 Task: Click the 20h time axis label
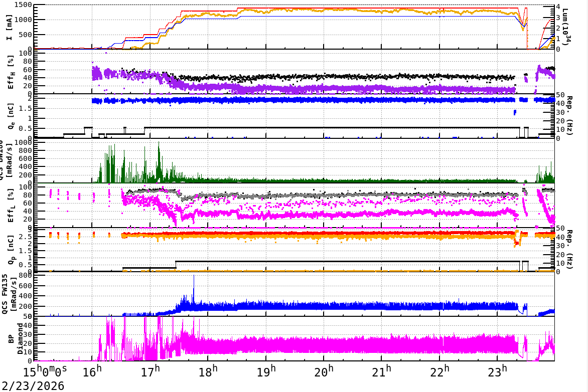click(324, 372)
